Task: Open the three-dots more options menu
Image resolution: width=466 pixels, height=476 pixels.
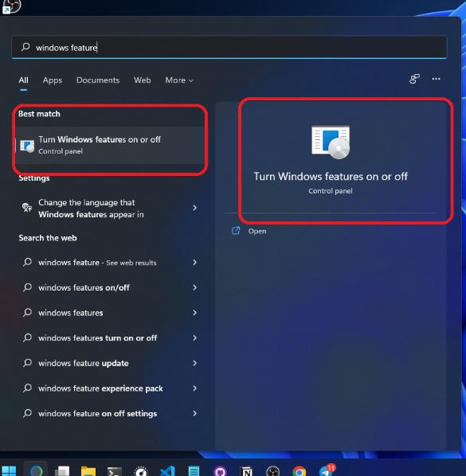Action: coord(436,79)
